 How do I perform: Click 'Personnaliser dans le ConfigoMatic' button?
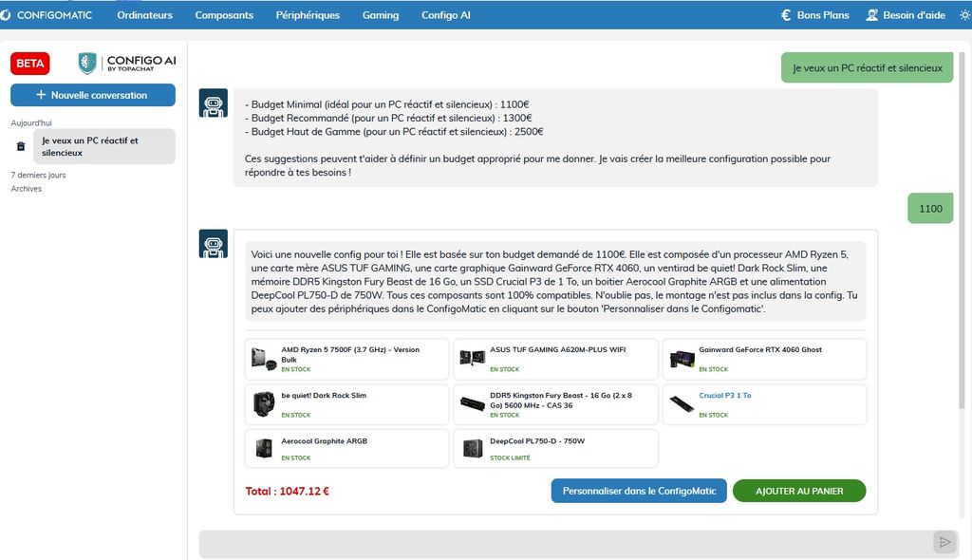(639, 491)
